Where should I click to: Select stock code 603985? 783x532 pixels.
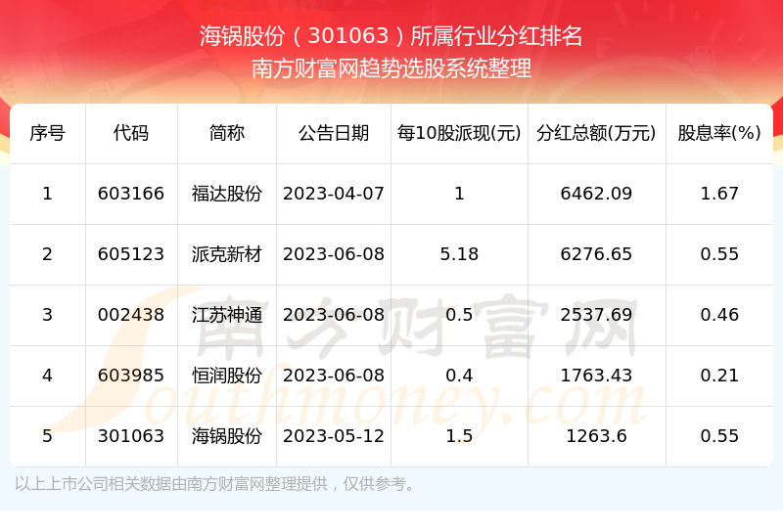tap(131, 376)
